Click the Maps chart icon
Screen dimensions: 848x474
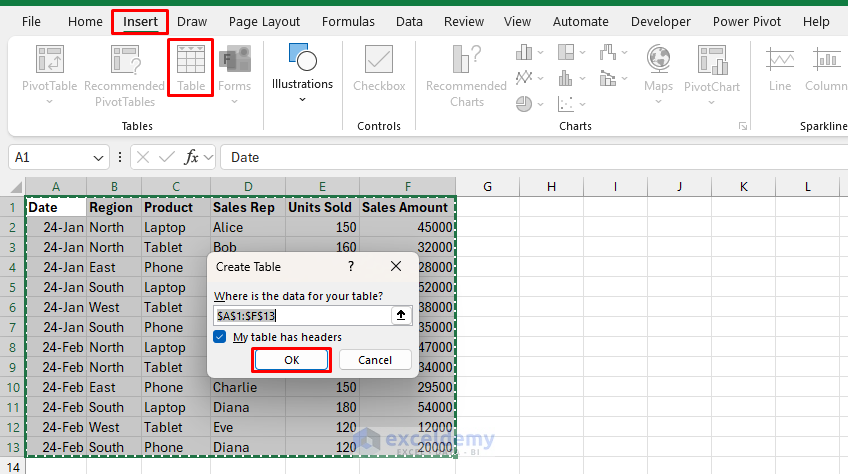(659, 58)
